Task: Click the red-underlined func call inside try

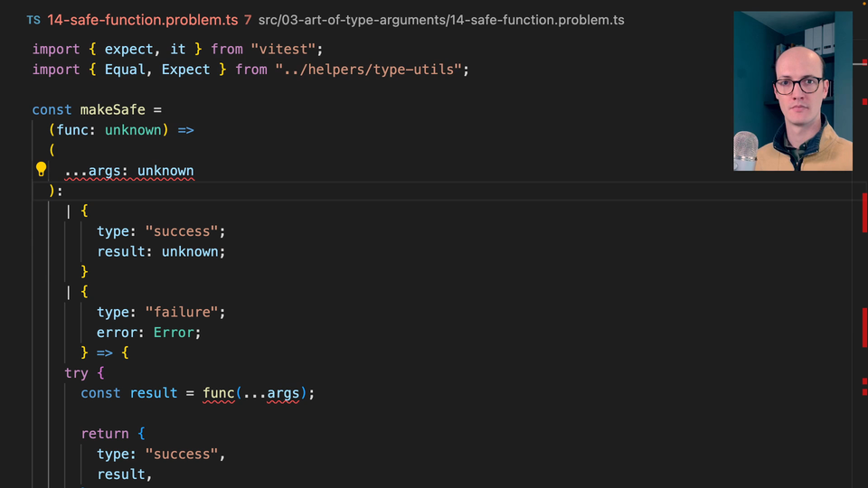Action: click(218, 393)
